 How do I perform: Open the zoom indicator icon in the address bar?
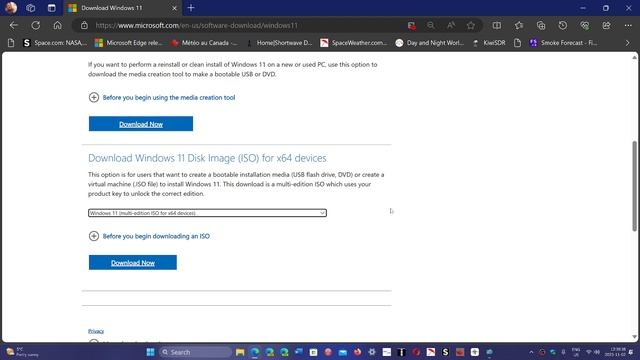coord(431,25)
